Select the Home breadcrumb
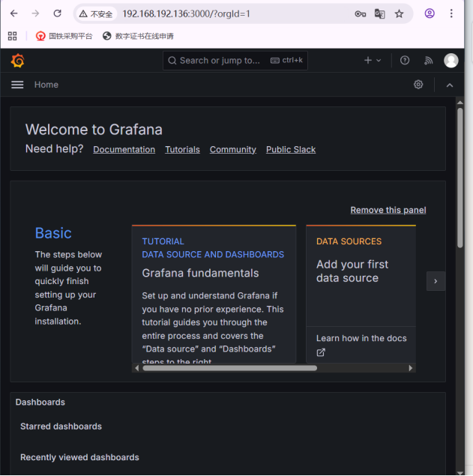 (x=46, y=85)
